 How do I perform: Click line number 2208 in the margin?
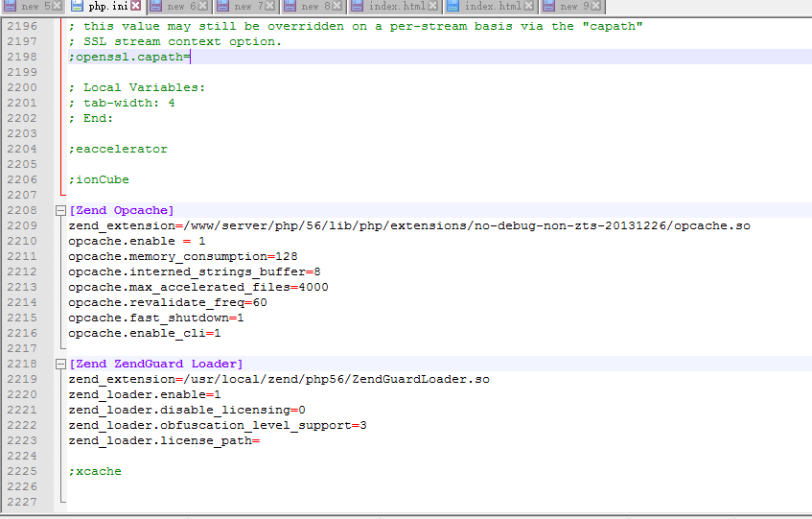[x=22, y=210]
